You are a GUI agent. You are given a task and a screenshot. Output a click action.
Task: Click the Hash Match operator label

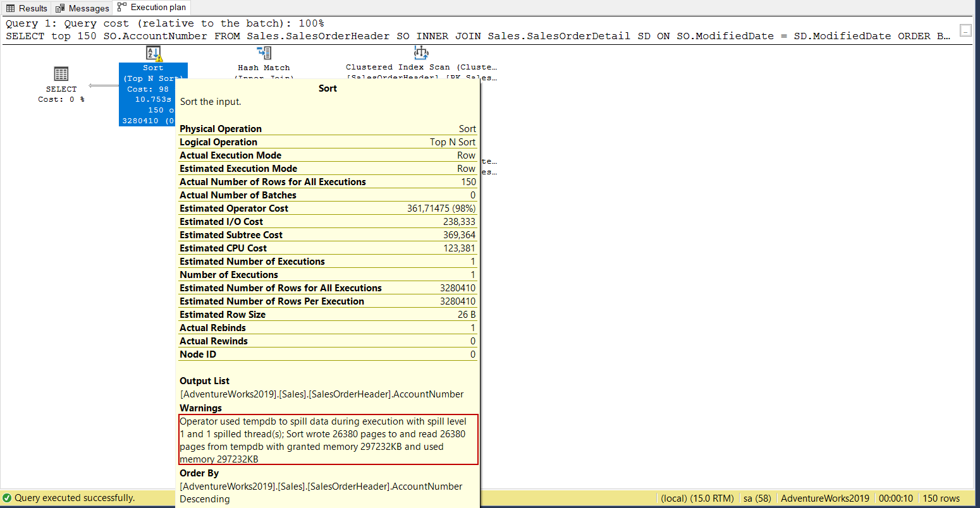pos(264,68)
